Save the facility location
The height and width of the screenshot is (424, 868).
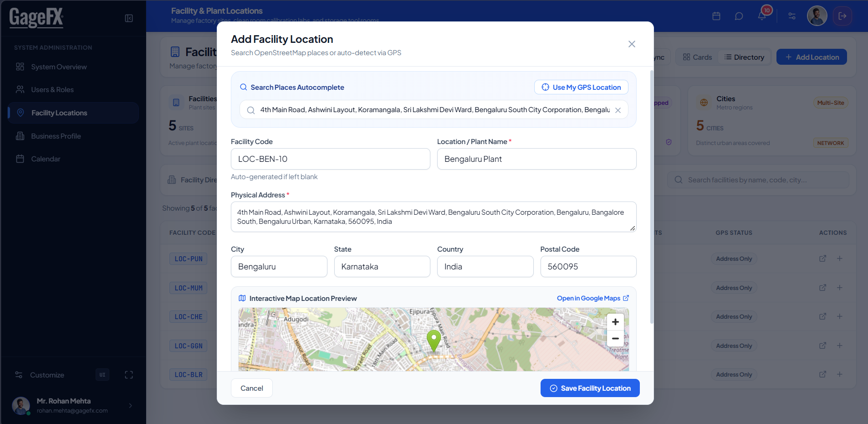point(590,388)
